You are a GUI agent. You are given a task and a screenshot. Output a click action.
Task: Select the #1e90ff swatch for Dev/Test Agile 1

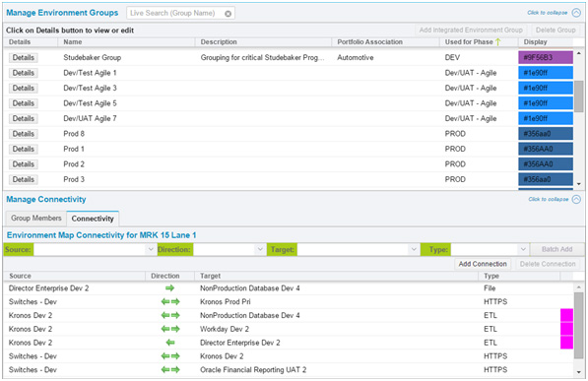(546, 73)
